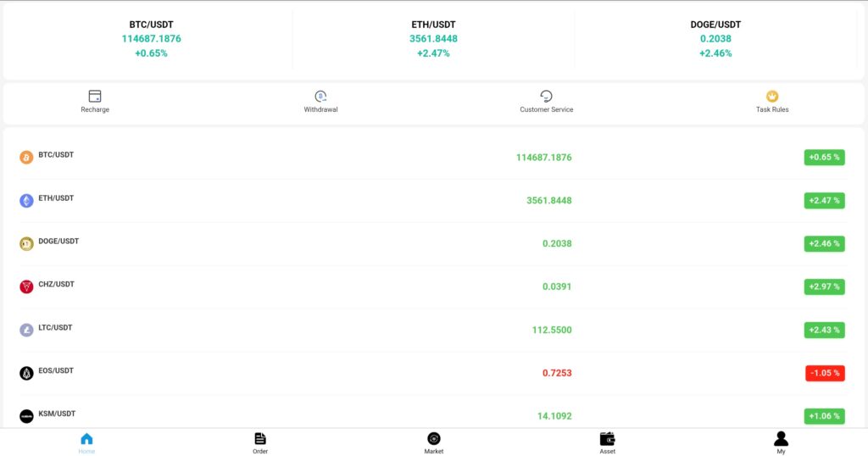Open the KSM/USDT pair row

(x=433, y=414)
